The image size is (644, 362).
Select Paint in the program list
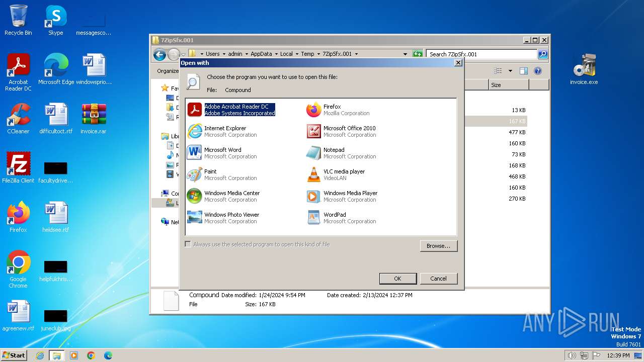click(x=222, y=174)
